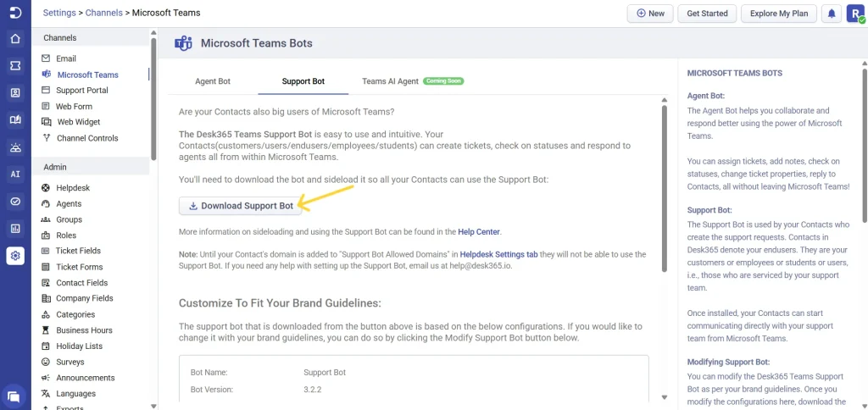The image size is (868, 410).
Task: Switch to the Agent Bot tab
Action: (213, 81)
